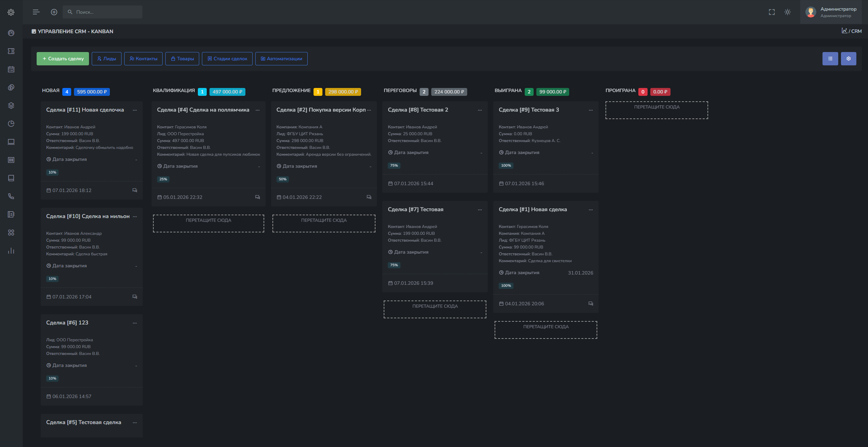868x447 pixels.
Task: Click Создать сделку button
Action: click(63, 59)
